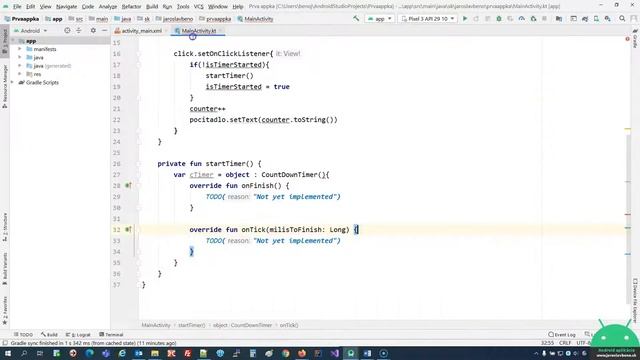The height and width of the screenshot is (360, 640).
Task: Expand the res folder
Action: coord(20,74)
